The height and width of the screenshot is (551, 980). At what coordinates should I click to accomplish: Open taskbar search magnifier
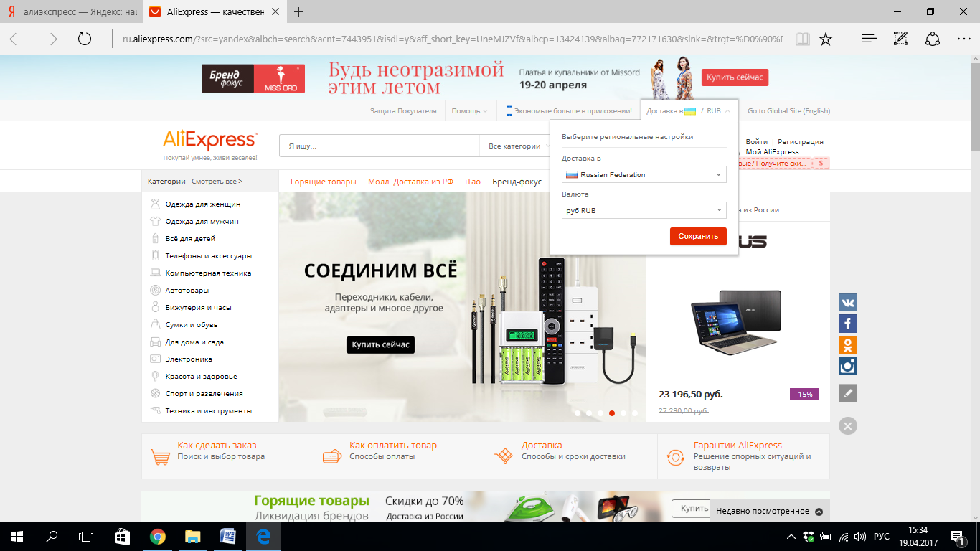pos(52,536)
